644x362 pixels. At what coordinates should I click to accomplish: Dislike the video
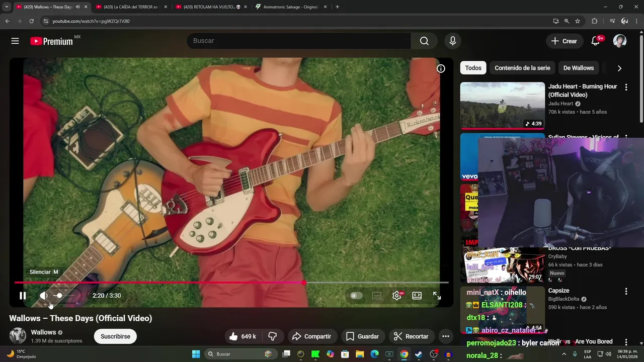point(273,336)
